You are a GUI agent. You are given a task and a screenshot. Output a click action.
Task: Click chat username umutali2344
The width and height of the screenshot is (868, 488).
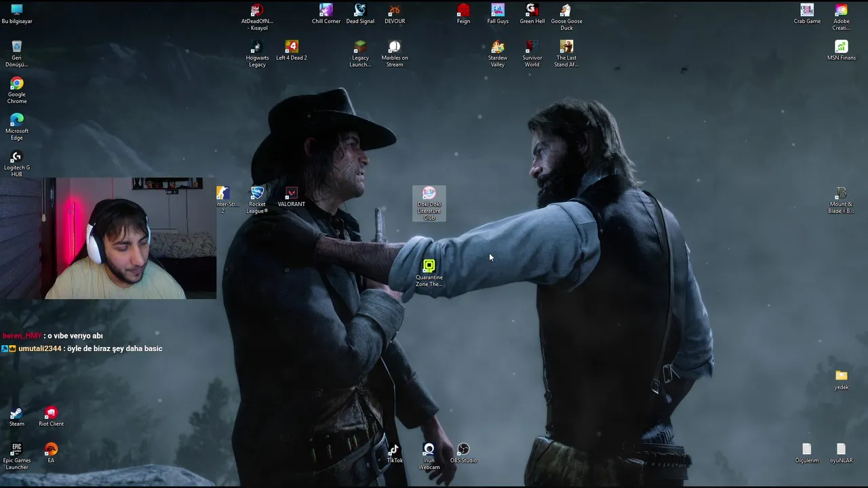(x=39, y=348)
